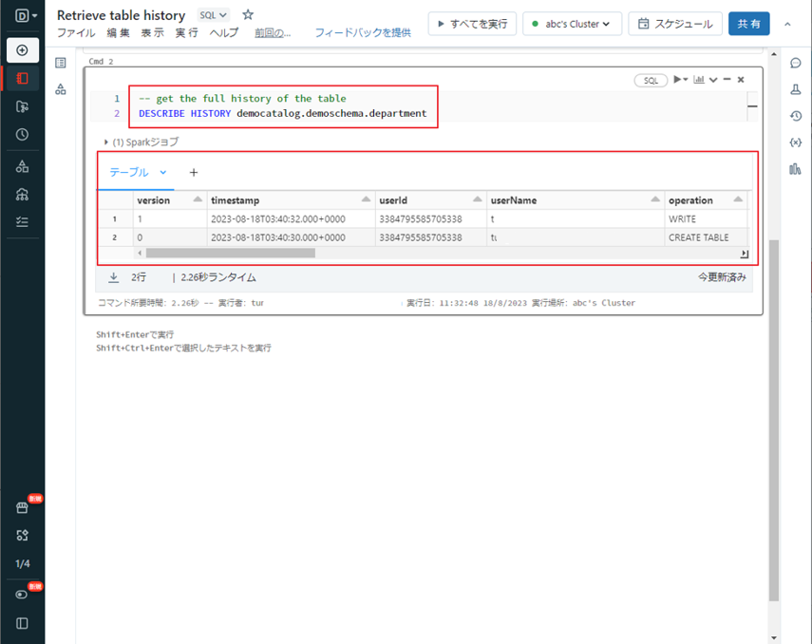Open the Repos sidebar icon
Image resolution: width=812 pixels, height=644 pixels.
(22, 106)
